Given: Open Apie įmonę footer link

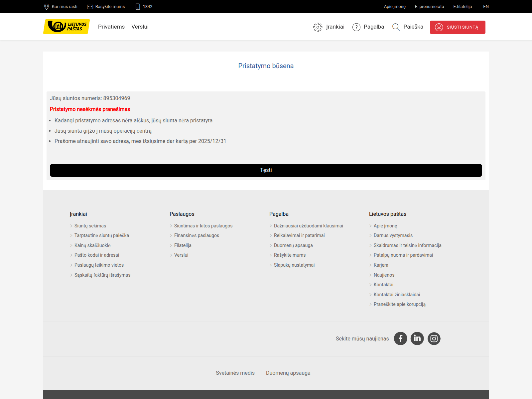Looking at the screenshot, I should [385, 226].
